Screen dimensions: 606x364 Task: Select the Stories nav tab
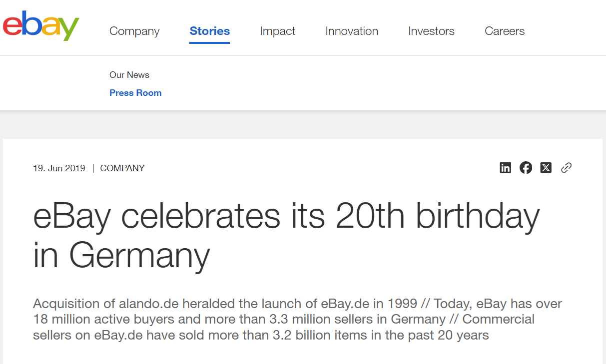(209, 31)
